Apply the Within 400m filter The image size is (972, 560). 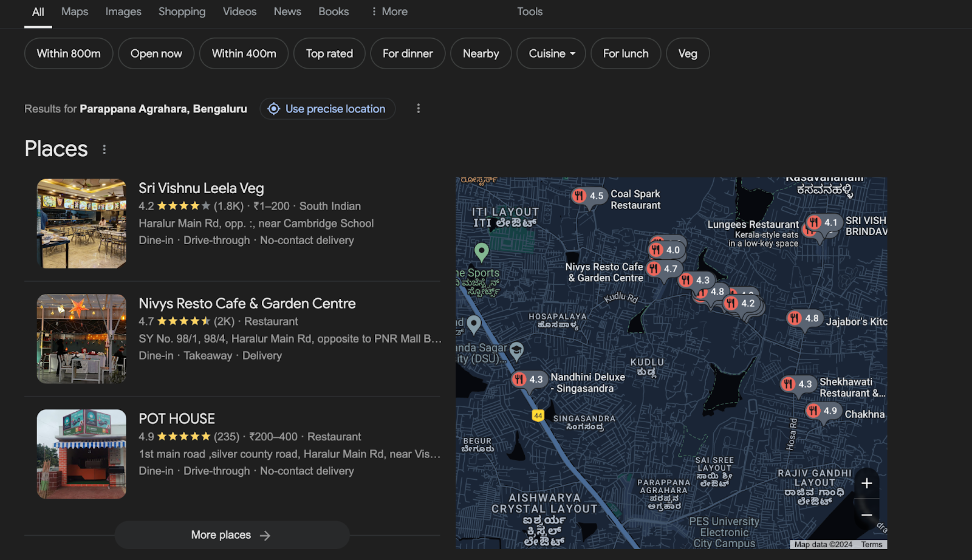(244, 53)
